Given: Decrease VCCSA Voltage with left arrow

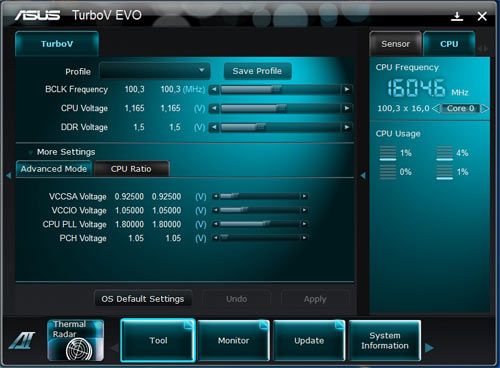Looking at the screenshot, I should 216,196.
